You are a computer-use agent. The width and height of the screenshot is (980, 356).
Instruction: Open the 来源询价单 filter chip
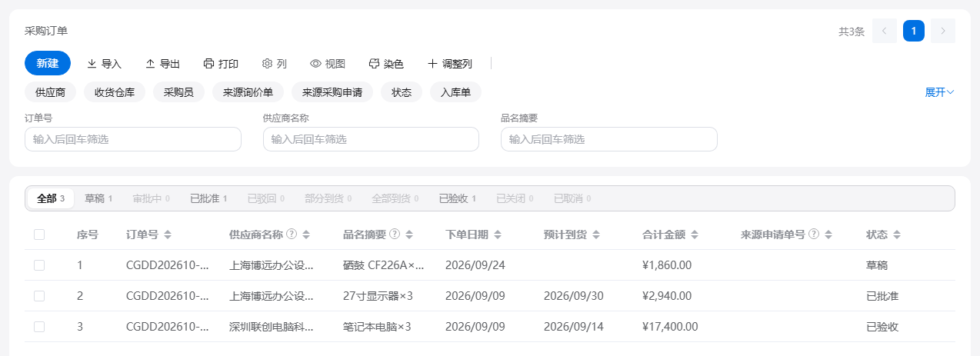[248, 92]
